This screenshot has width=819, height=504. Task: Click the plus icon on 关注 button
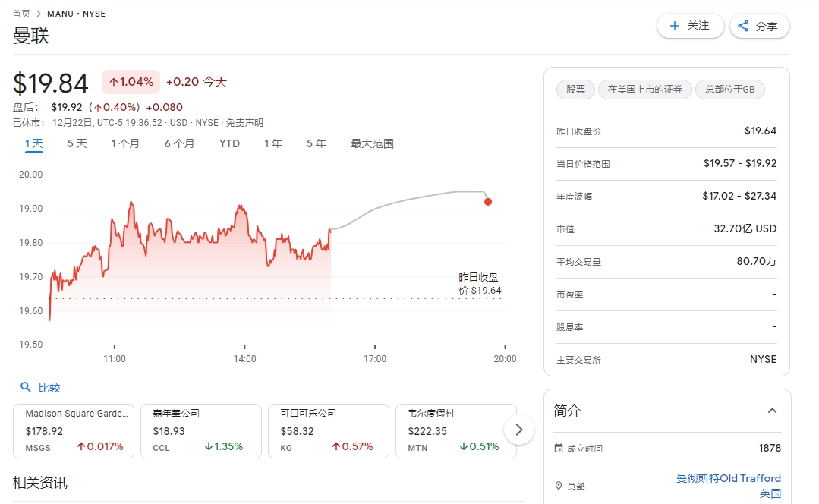point(674,26)
